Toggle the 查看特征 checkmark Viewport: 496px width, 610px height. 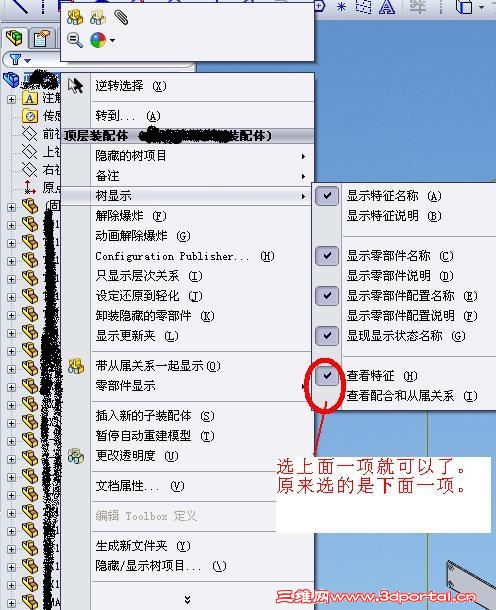point(327,376)
